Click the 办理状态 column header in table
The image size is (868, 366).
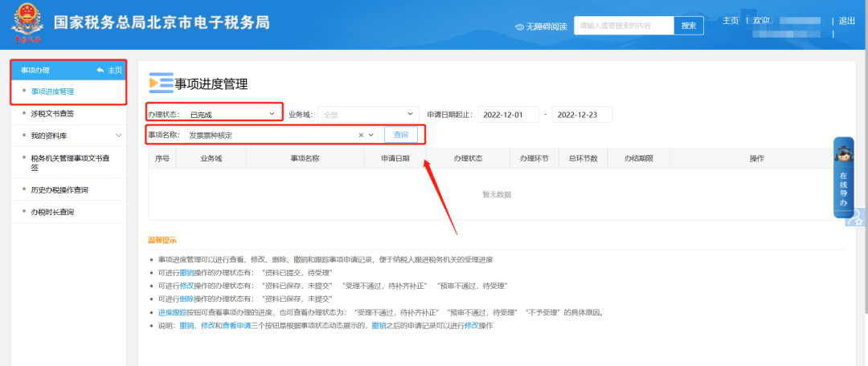coord(469,158)
